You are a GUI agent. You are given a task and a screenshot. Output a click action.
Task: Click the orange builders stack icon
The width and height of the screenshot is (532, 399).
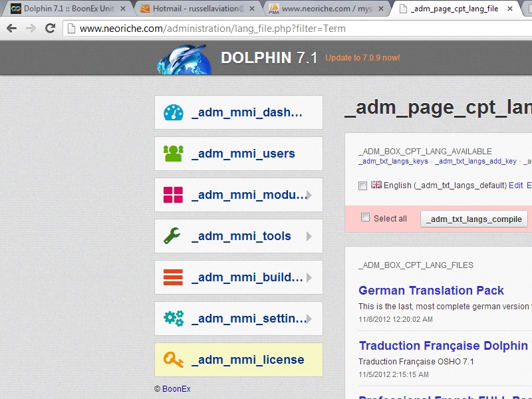(173, 277)
